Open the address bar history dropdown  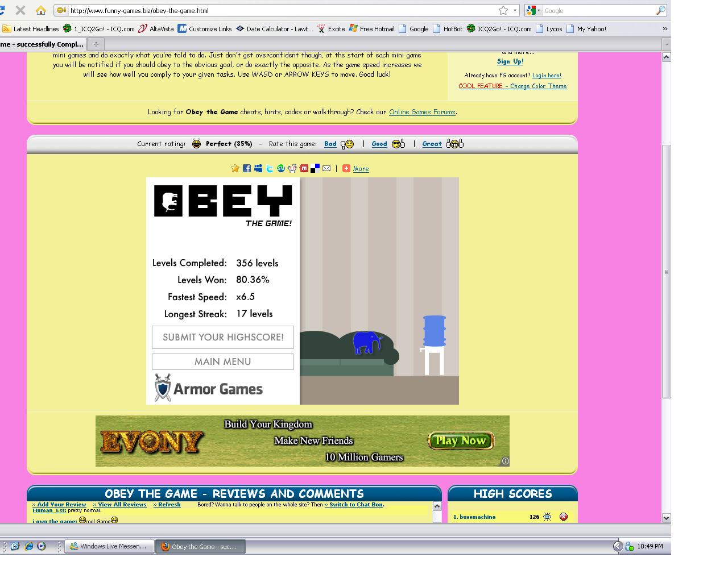pyautogui.click(x=515, y=10)
